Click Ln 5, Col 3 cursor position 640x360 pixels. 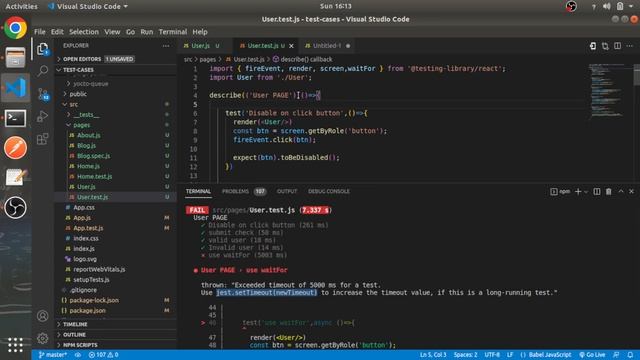click(433, 355)
